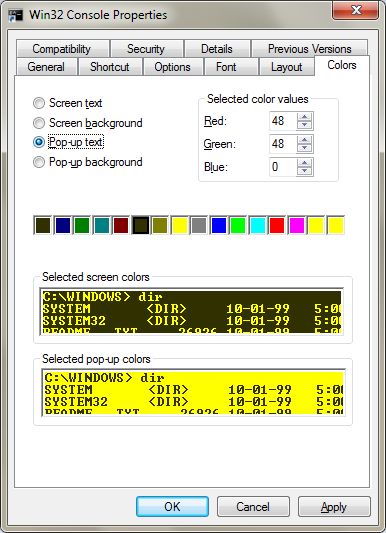Open the Security tab
This screenshot has width=386, height=533.
146,49
